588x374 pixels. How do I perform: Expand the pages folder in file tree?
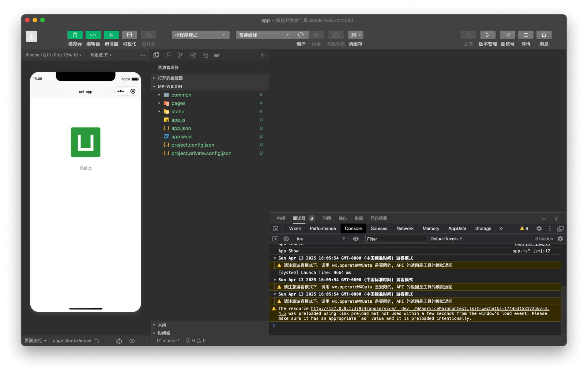click(x=178, y=103)
